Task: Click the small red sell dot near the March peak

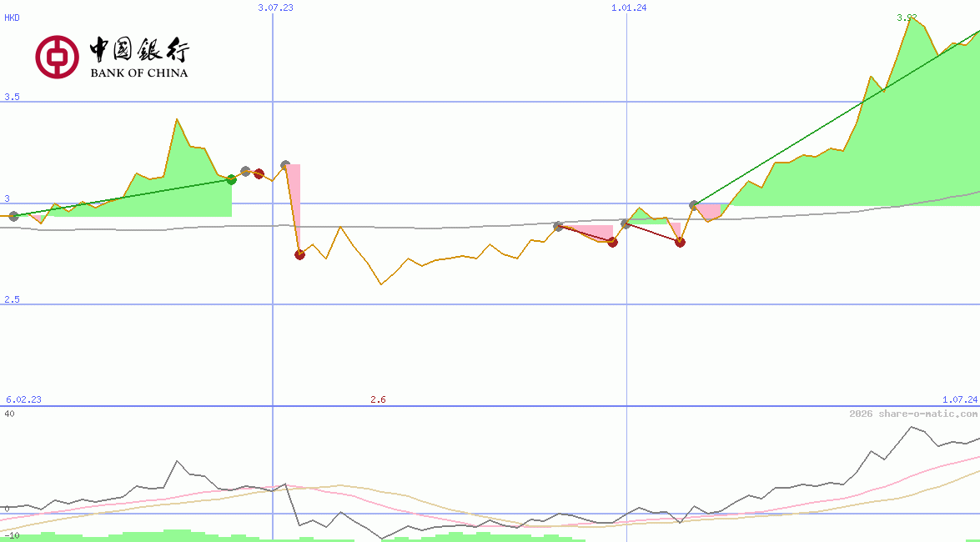Action: pyautogui.click(x=259, y=173)
